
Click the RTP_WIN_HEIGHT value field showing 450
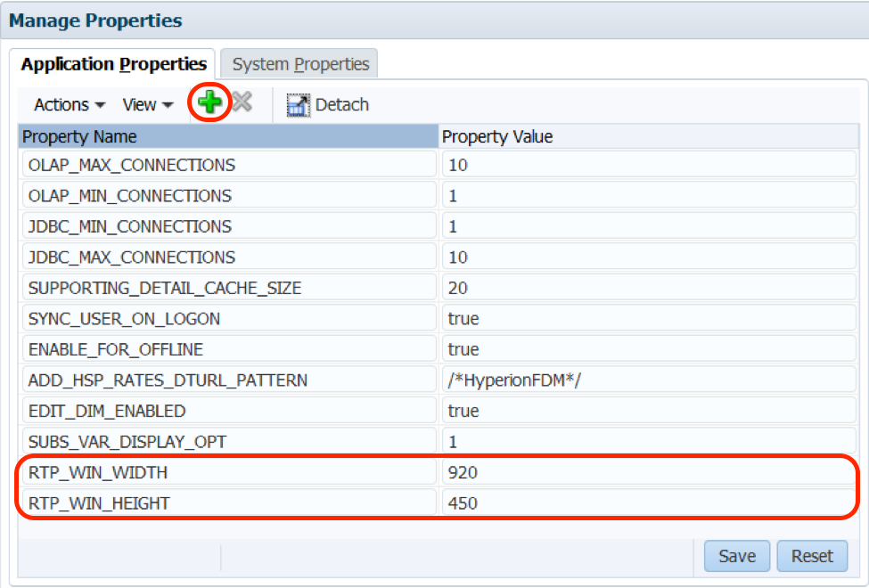point(649,503)
